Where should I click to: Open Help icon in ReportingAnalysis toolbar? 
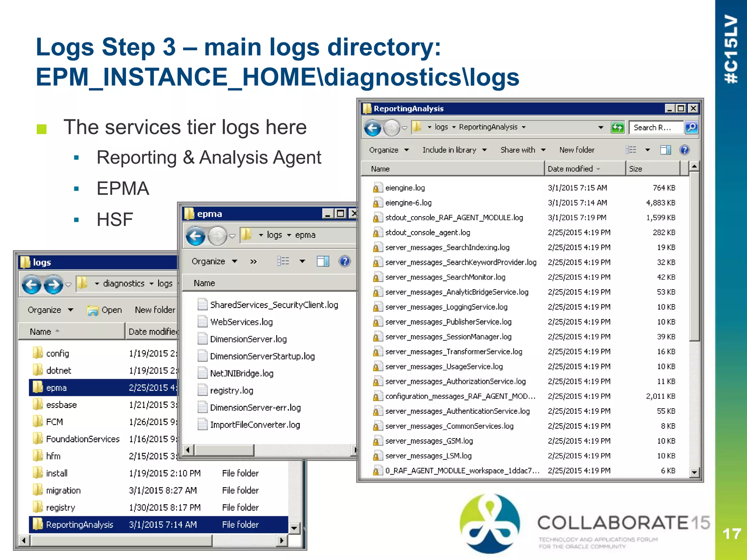(685, 150)
